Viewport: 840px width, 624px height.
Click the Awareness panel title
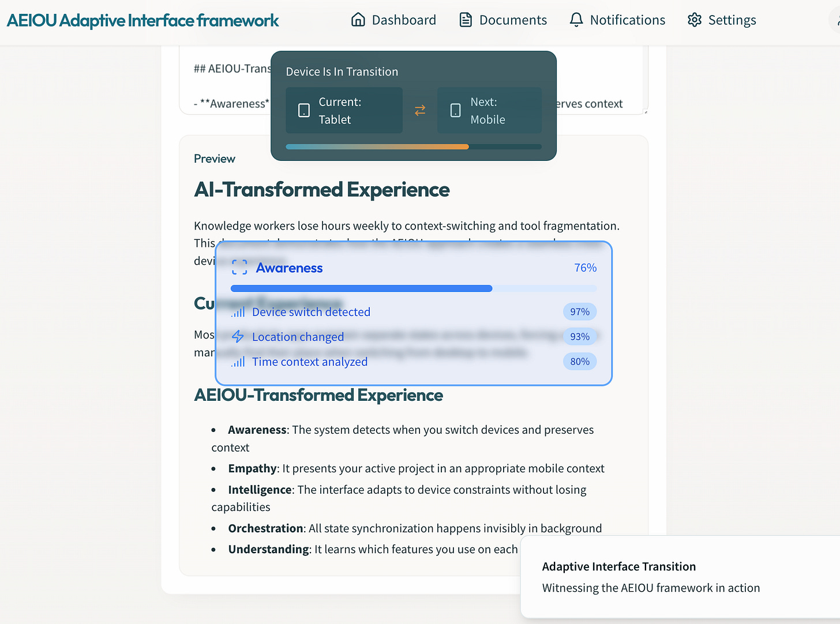pyautogui.click(x=289, y=268)
